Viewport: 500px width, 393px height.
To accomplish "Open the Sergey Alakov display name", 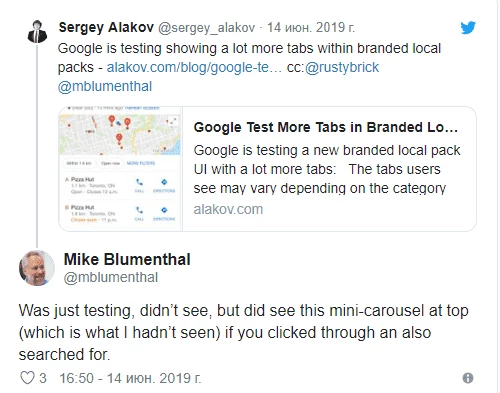I will (106, 27).
